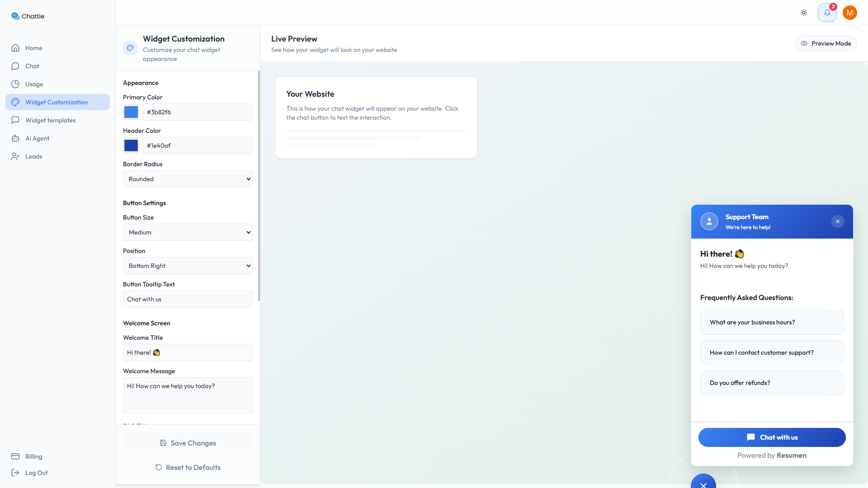Viewport: 868px width, 488px height.
Task: Pick Primary Color swatch
Action: [x=131, y=112]
